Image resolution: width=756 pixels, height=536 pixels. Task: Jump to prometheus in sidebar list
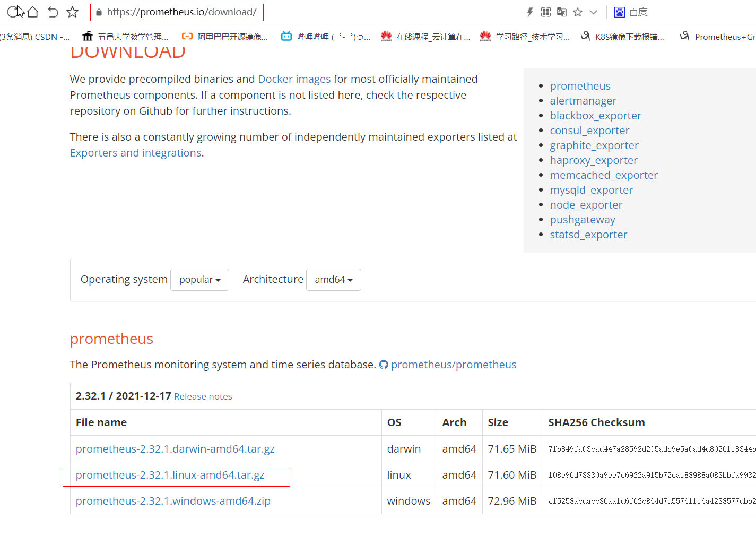tap(580, 86)
